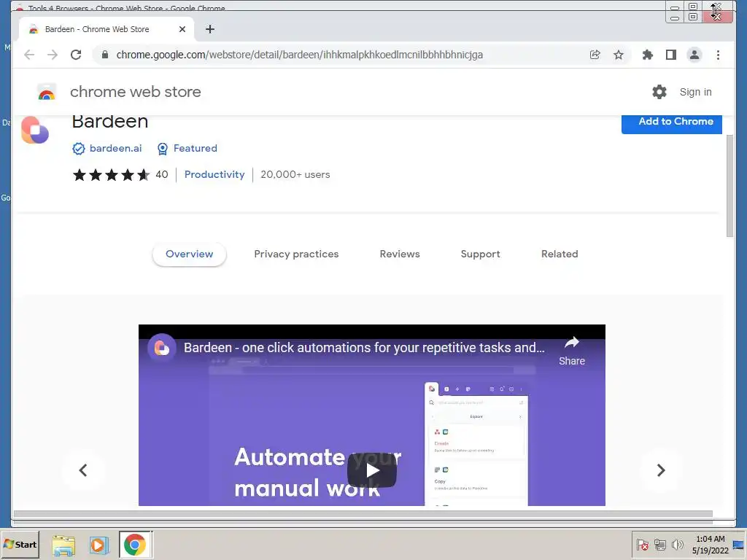
Task: View site security lock info
Action: click(x=105, y=55)
